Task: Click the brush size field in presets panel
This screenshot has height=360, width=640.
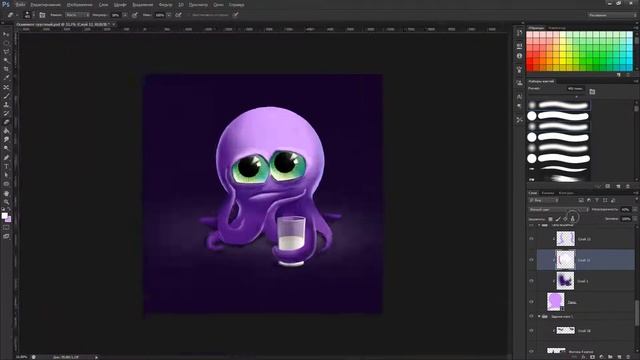Action: click(576, 89)
